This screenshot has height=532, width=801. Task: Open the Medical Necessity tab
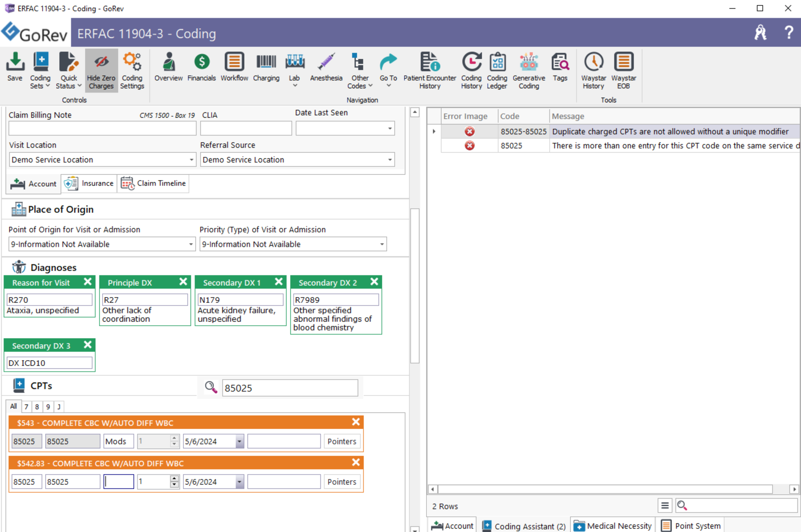click(612, 526)
